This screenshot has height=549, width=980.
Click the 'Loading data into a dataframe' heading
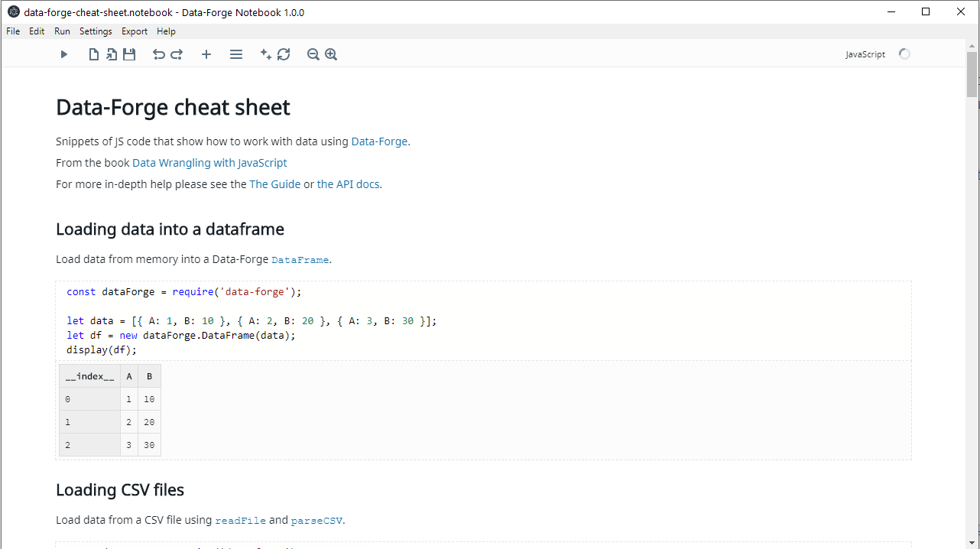point(170,229)
